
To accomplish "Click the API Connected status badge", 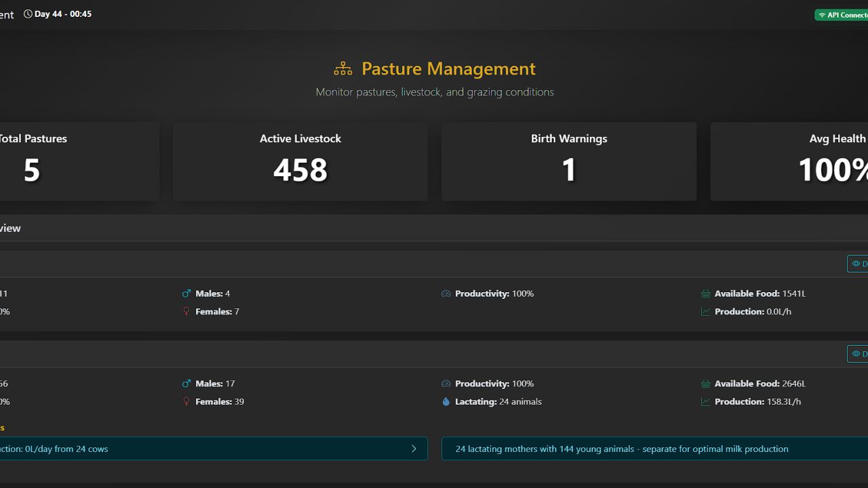I will [x=842, y=15].
